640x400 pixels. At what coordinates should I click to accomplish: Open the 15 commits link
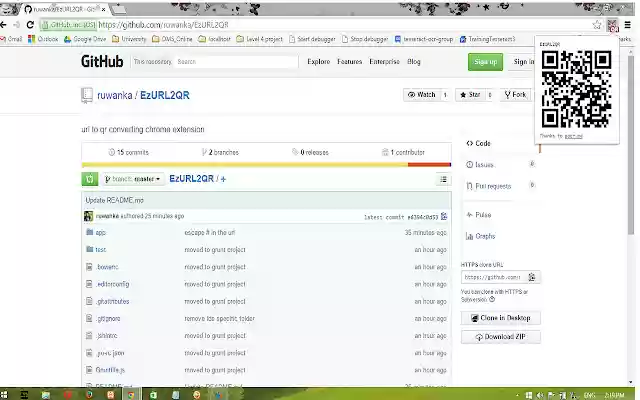pyautogui.click(x=129, y=152)
